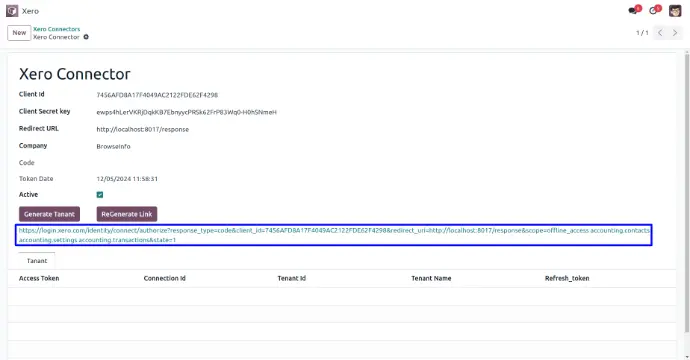Go to the previous record arrow

(660, 33)
